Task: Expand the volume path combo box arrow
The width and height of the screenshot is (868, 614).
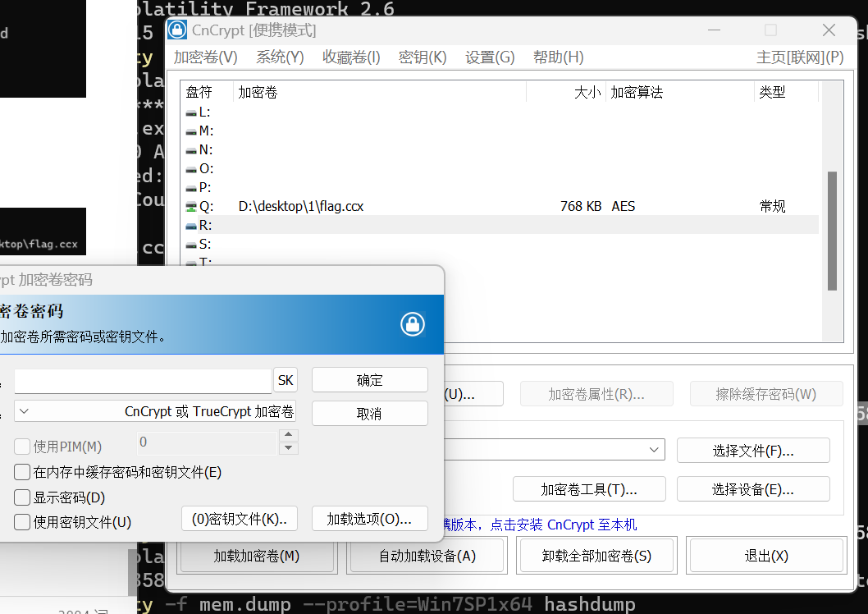Action: click(x=654, y=450)
